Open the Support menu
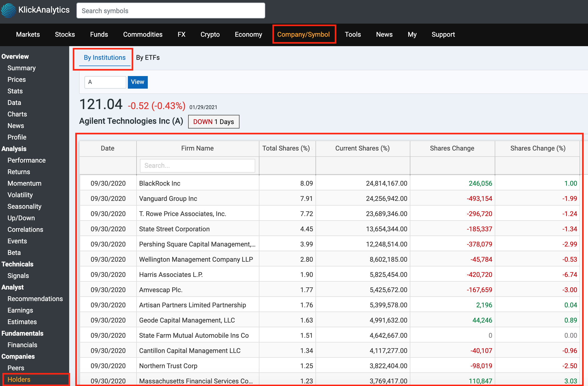Viewport: 588px width, 386px height. 443,34
